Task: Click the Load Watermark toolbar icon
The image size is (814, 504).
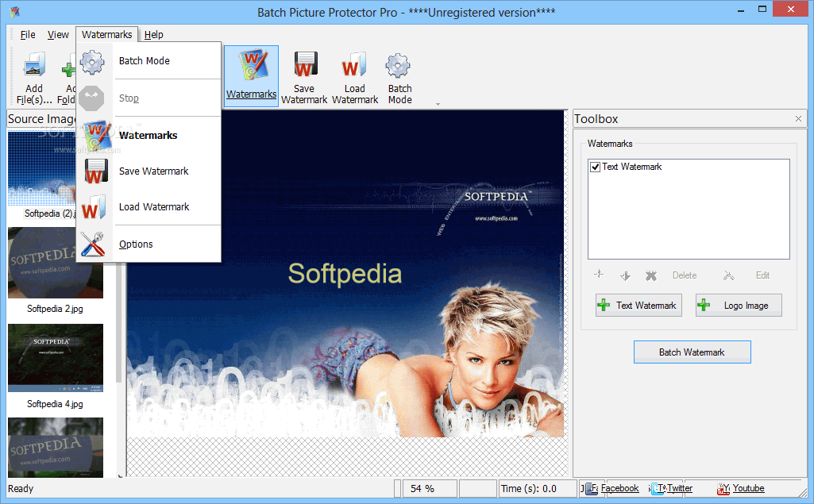Action: click(x=354, y=63)
